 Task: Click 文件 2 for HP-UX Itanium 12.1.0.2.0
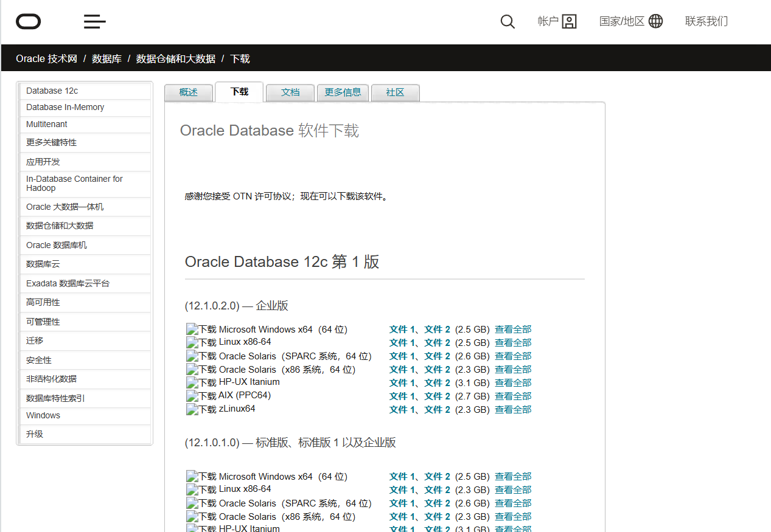(437, 383)
